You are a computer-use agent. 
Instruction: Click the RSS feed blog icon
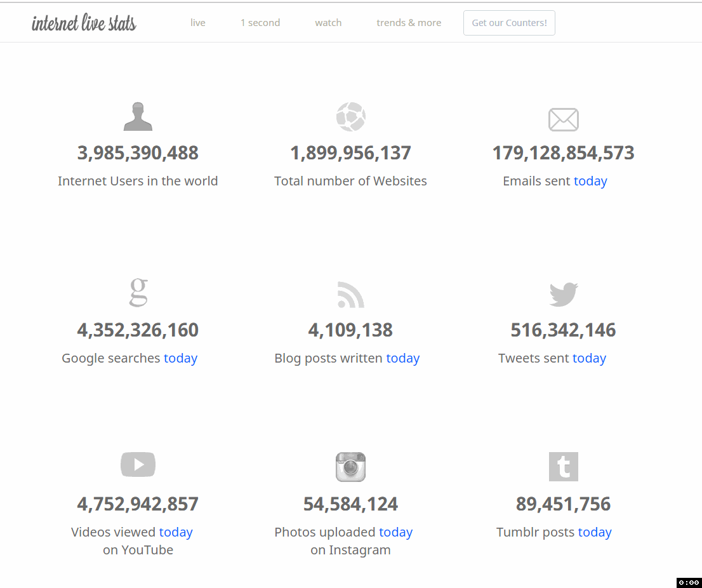pos(350,295)
